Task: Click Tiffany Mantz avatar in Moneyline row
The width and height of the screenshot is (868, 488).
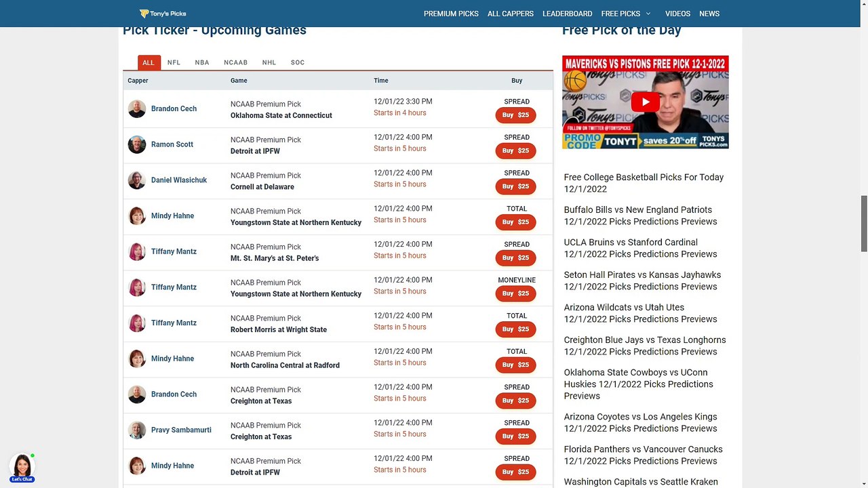Action: coord(137,287)
